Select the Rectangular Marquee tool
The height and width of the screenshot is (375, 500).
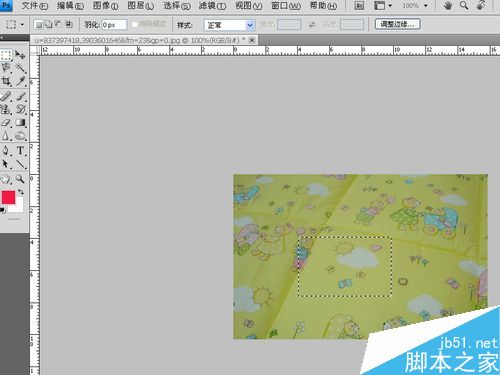click(6, 55)
